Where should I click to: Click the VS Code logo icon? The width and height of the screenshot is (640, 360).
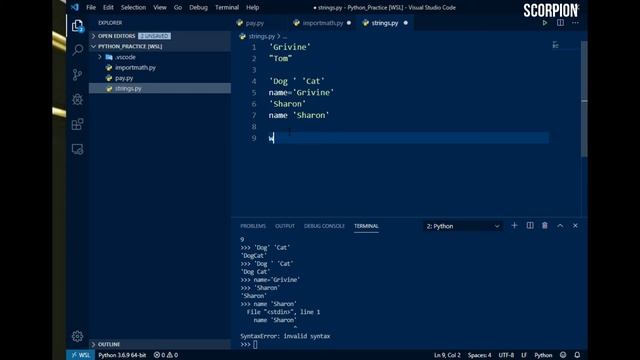[x=75, y=7]
